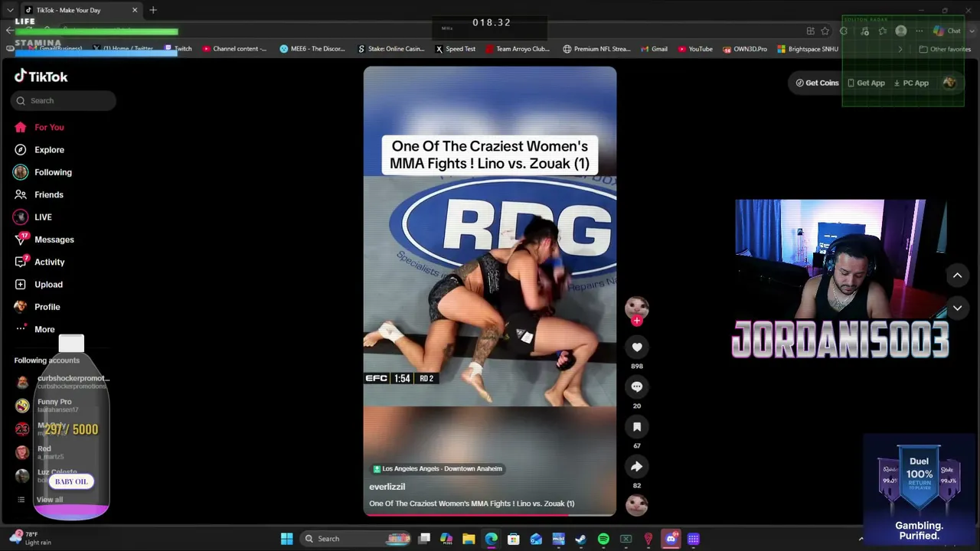Viewport: 980px width, 551px height.
Task: Share the video with the arrow icon
Action: (x=636, y=467)
